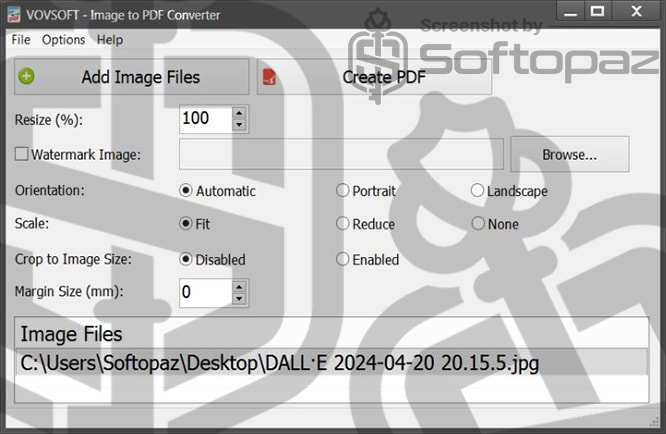This screenshot has height=434, width=666.
Task: Click the Watermark Image path field
Action: [341, 154]
